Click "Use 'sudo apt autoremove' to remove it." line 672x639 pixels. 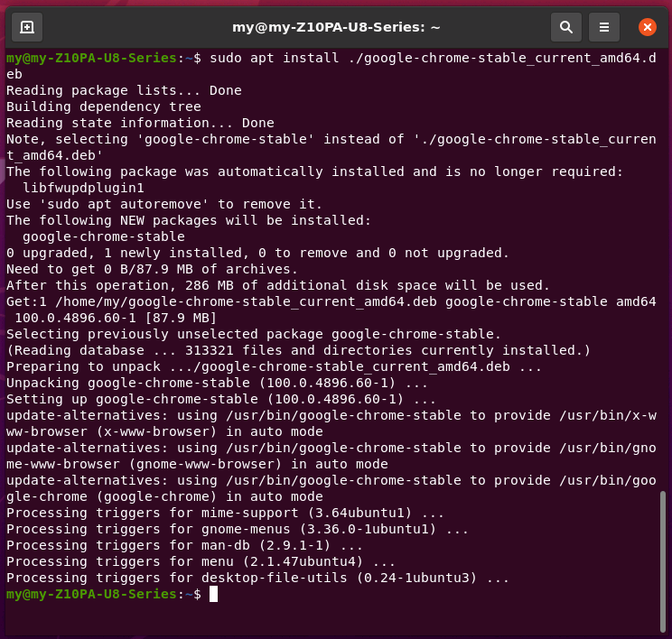pos(164,204)
